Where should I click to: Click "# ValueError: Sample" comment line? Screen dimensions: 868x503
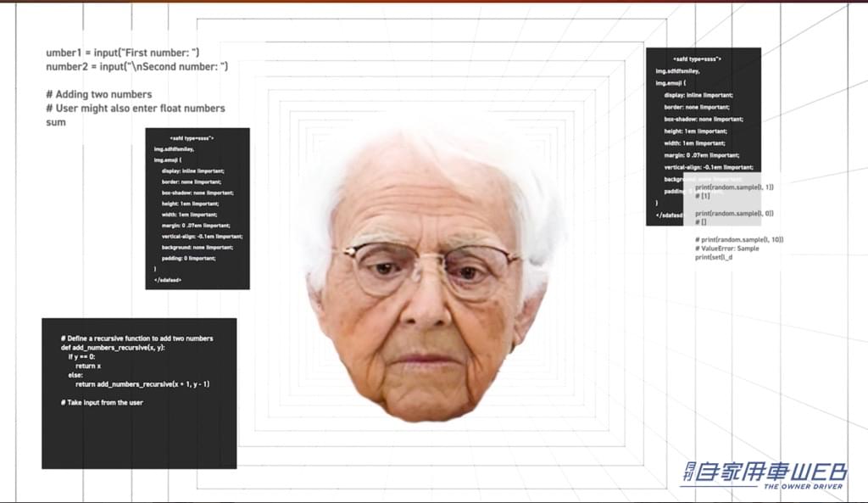tap(727, 249)
